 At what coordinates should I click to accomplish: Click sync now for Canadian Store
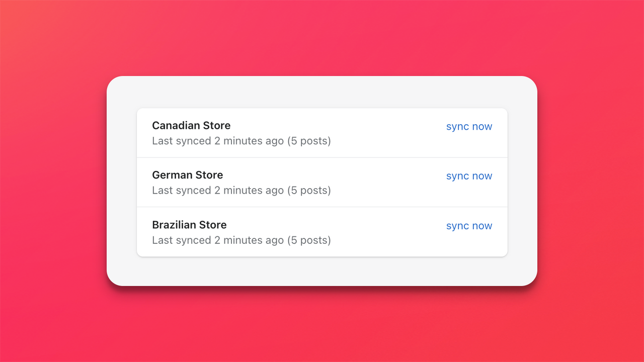click(469, 126)
